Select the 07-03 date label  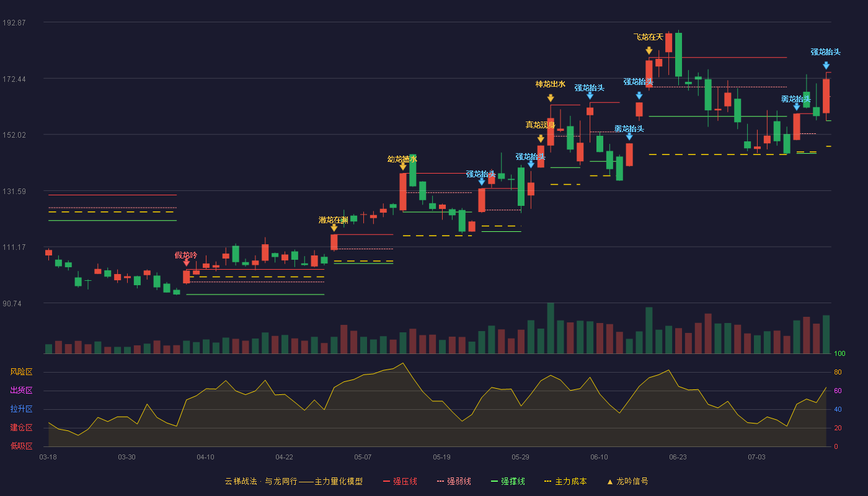coord(756,457)
